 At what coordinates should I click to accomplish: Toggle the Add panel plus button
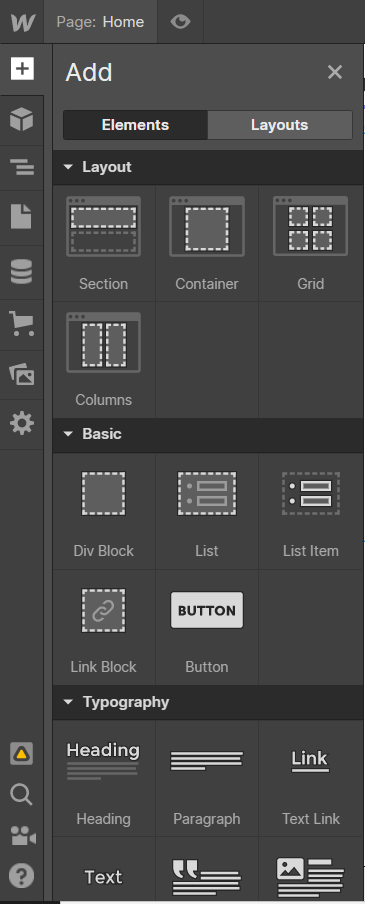click(21, 69)
